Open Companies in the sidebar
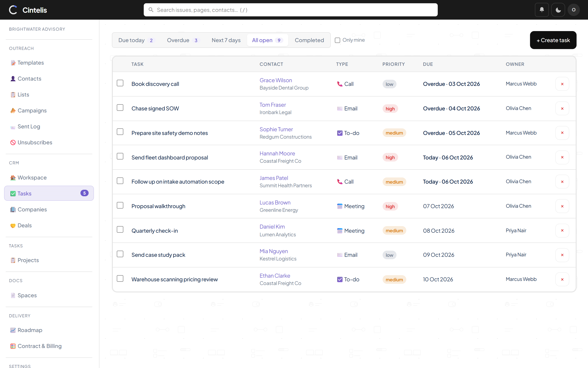 tap(49, 209)
